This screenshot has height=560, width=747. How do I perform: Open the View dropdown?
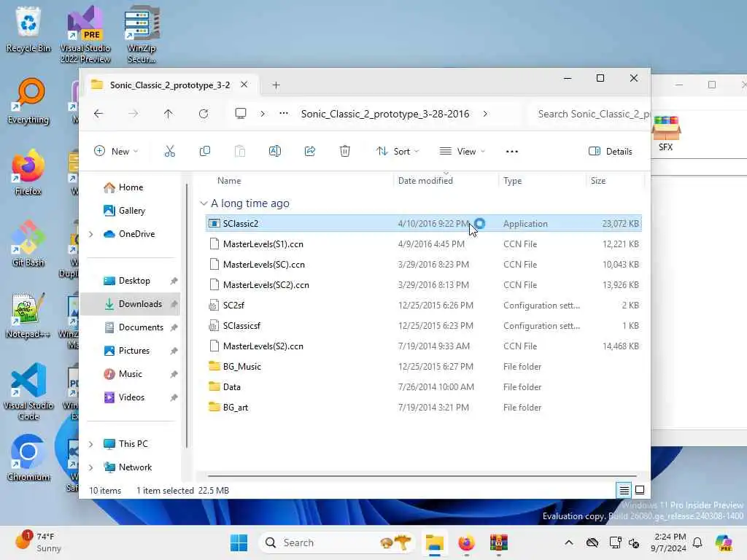pyautogui.click(x=462, y=152)
